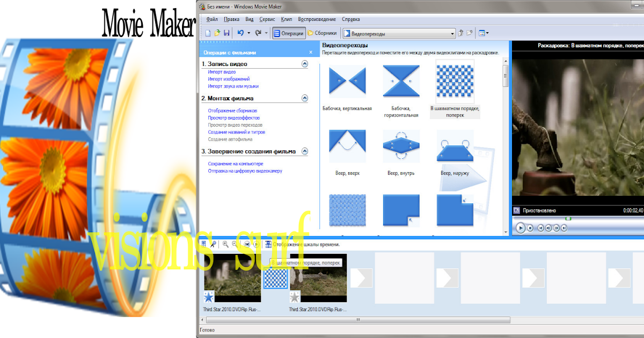Open the thumbnail views dropdown button
This screenshot has height=338, width=644.
coord(484,33)
